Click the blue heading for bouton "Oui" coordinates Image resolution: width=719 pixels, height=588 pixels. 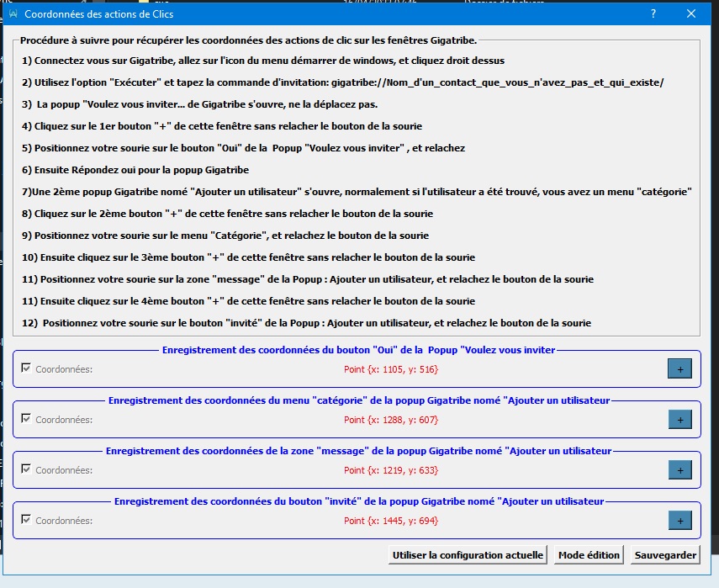[358, 350]
